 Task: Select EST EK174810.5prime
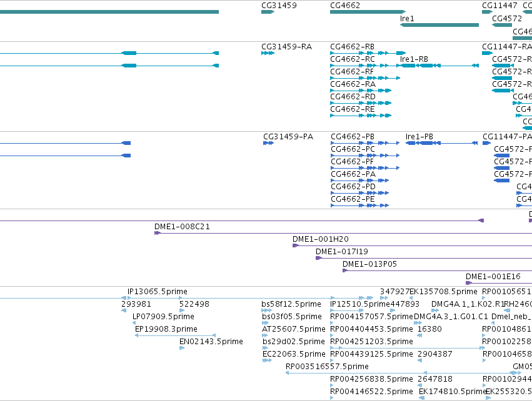pos(453,392)
